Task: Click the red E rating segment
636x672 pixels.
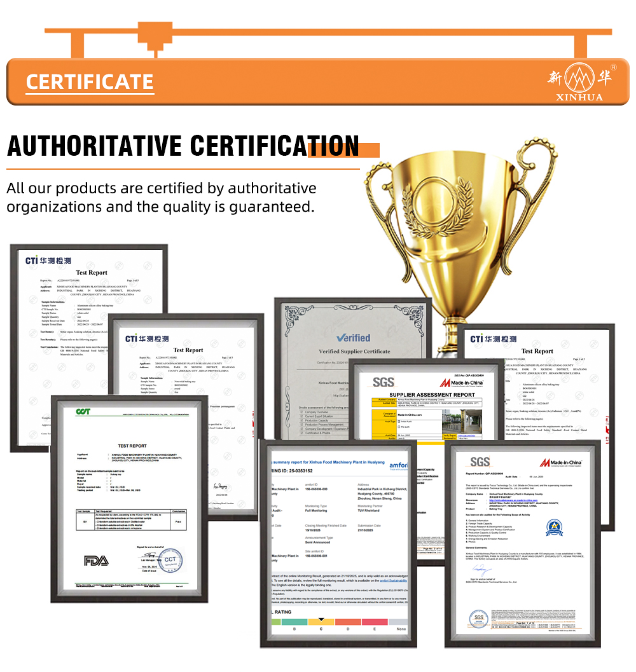Action: 375,622
